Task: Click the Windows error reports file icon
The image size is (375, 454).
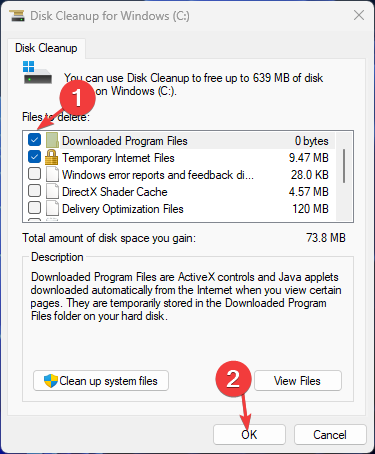Action: 52,174
